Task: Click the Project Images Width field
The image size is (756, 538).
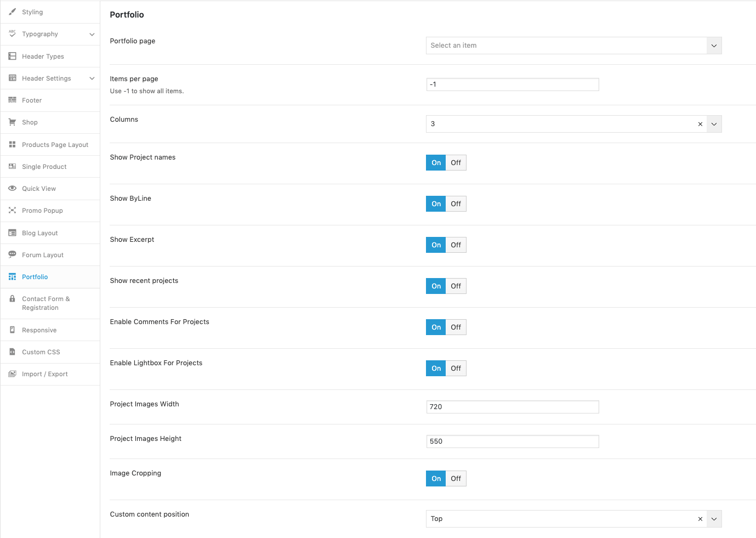Action: [513, 407]
